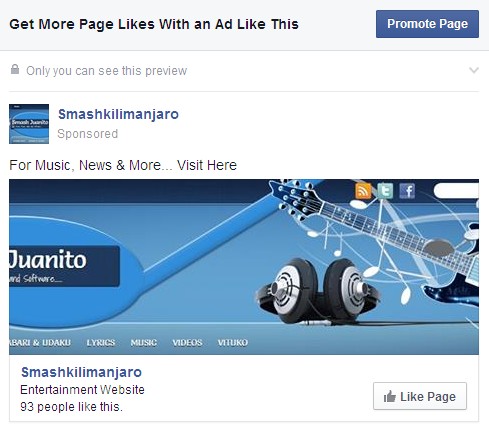489x429 pixels.
Task: Click the thumbs-up icon on Like Page
Action: coord(389,397)
